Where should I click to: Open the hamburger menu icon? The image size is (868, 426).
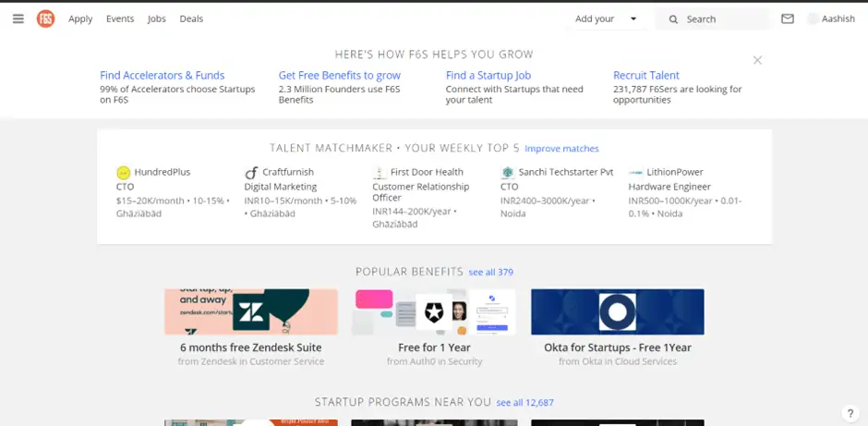18,18
